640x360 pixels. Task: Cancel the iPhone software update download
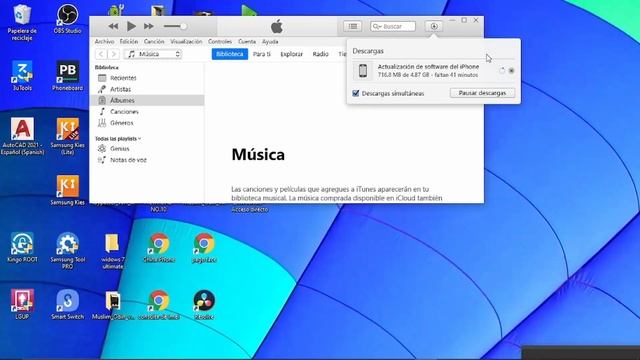pos(511,71)
